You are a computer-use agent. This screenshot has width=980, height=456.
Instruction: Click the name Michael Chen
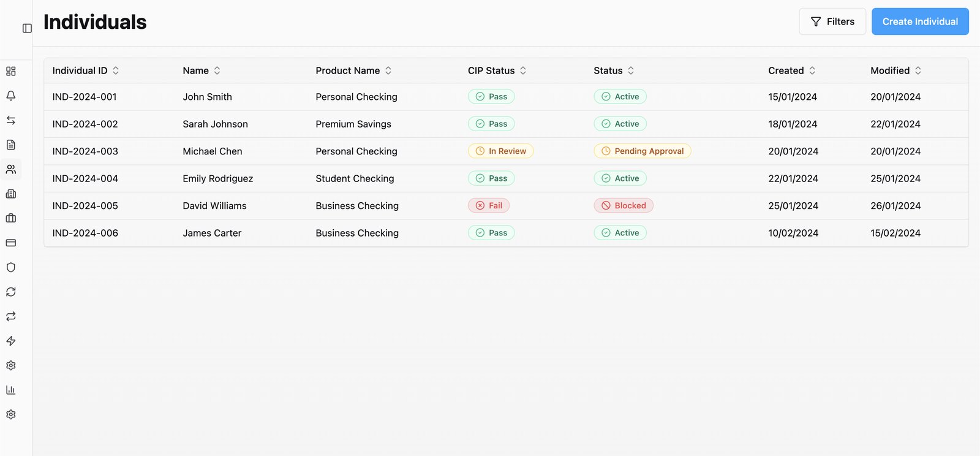(213, 151)
